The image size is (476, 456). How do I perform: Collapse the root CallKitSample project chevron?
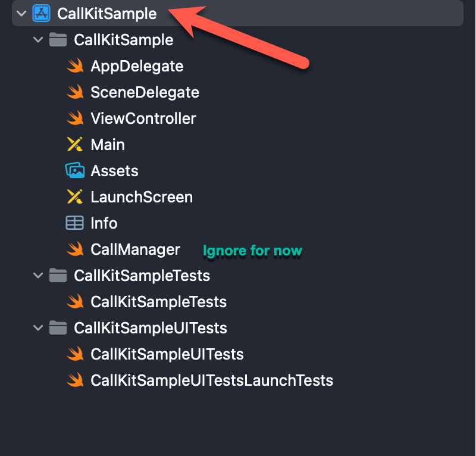(x=21, y=13)
